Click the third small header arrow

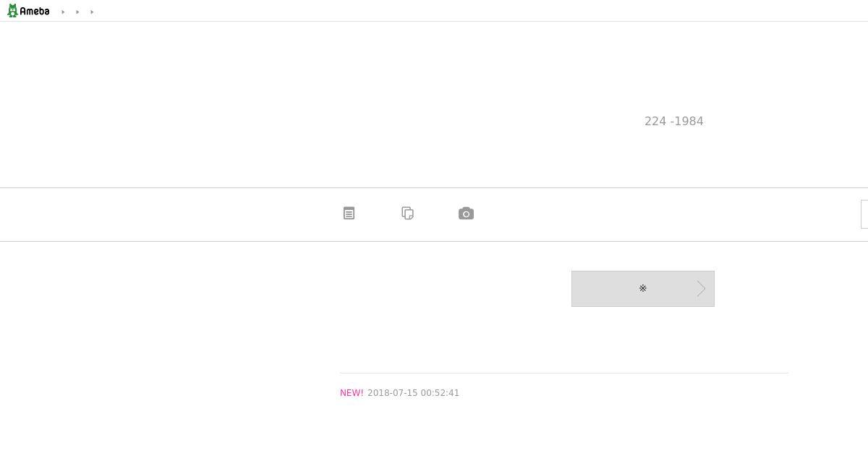click(x=92, y=12)
